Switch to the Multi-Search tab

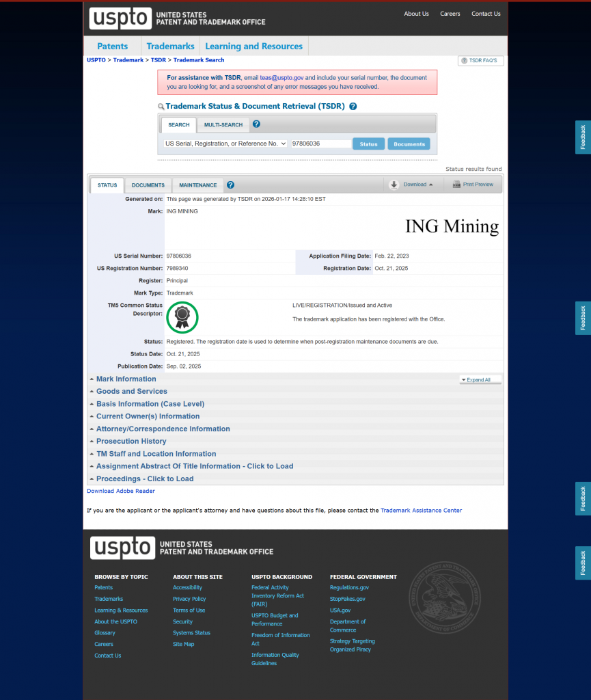(223, 125)
